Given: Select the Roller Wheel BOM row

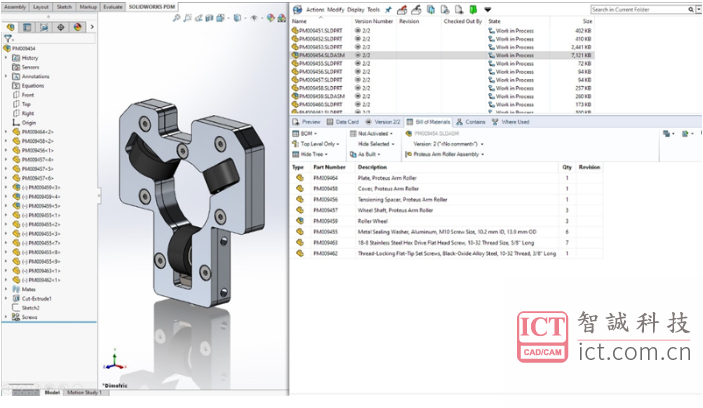Looking at the screenshot, I should tap(446, 221).
